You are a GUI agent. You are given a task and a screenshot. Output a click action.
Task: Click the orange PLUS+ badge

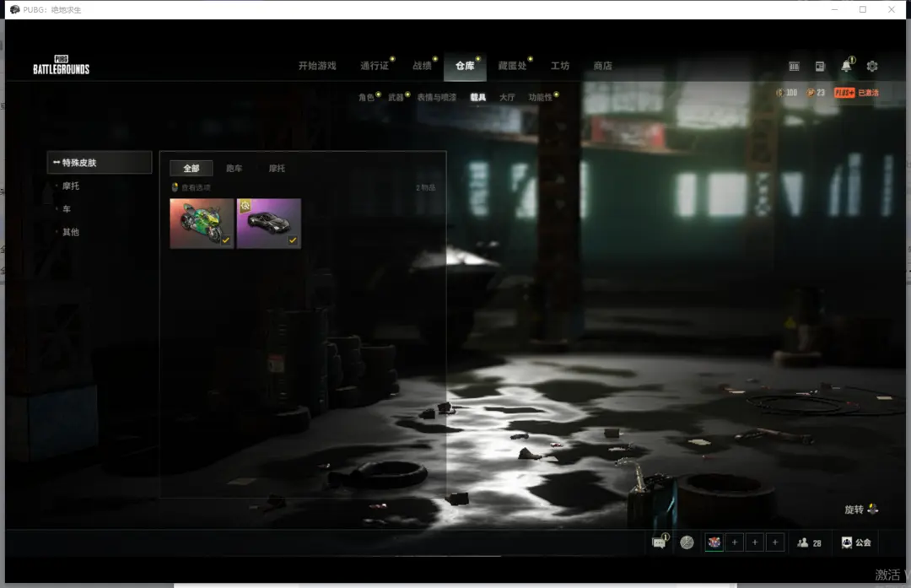pos(844,93)
